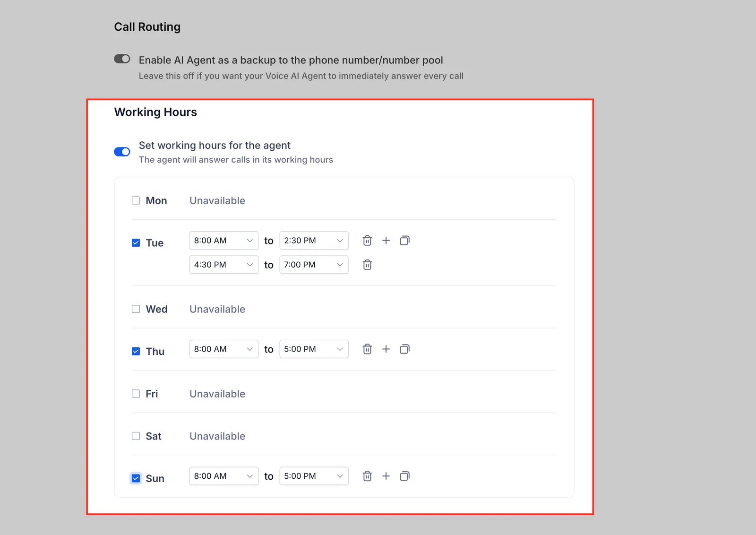Delete Tuesday's 8:00 AM to 2:30 PM slot

(x=367, y=241)
